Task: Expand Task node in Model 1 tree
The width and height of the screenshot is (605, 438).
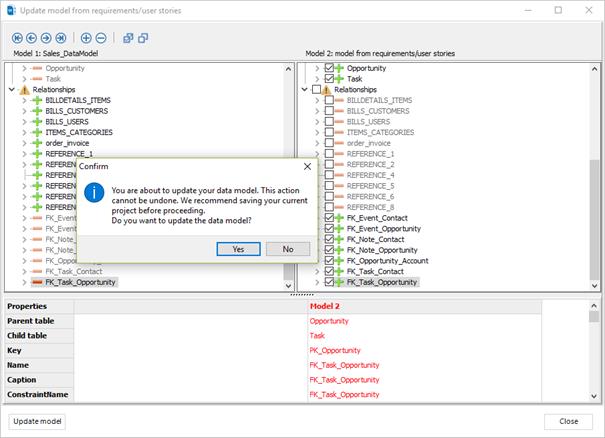Action: [x=24, y=79]
